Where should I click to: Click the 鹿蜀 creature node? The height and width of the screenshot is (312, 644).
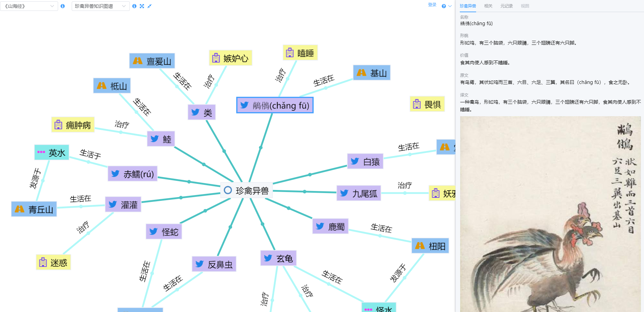click(330, 226)
